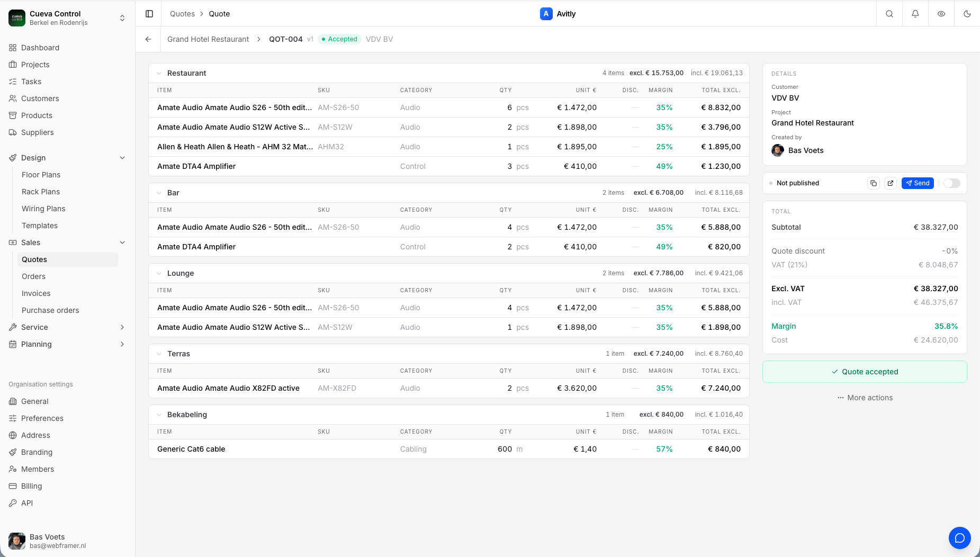Click the Branding settings icon

13,452
